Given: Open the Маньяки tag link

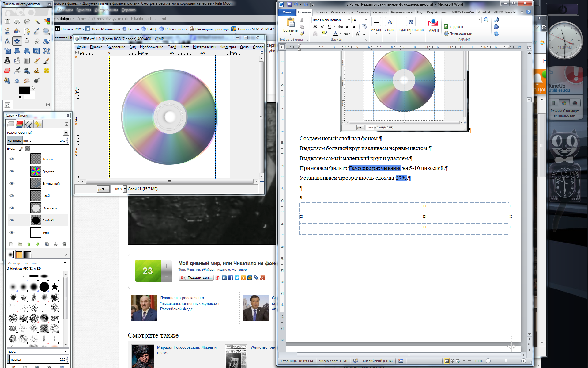Looking at the screenshot, I should [x=193, y=270].
